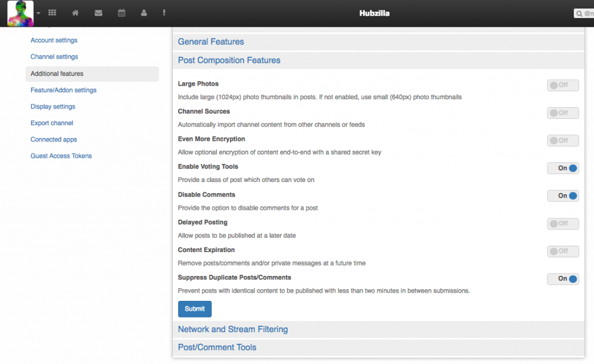Expand the Post/Comment Tools section
594x364 pixels.
point(217,347)
